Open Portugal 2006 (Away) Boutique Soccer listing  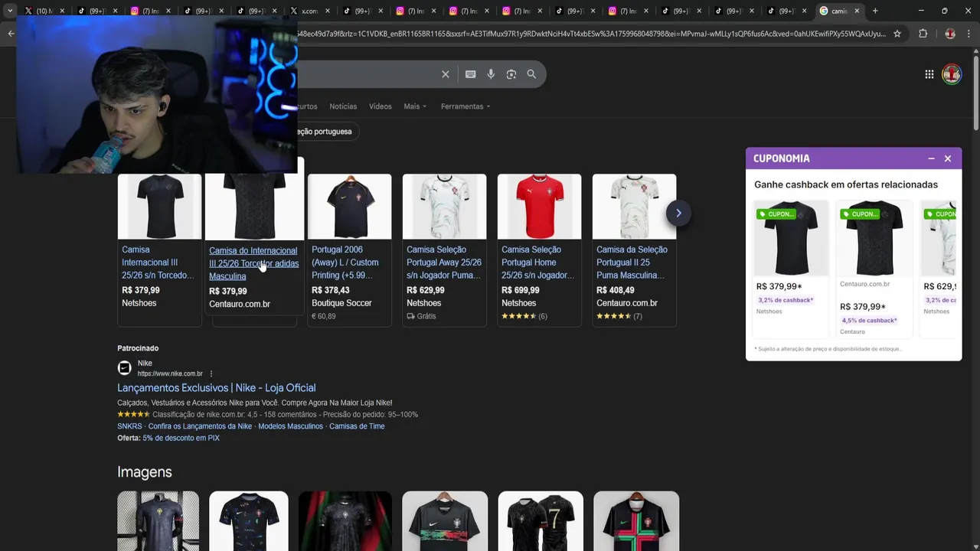pyautogui.click(x=345, y=262)
